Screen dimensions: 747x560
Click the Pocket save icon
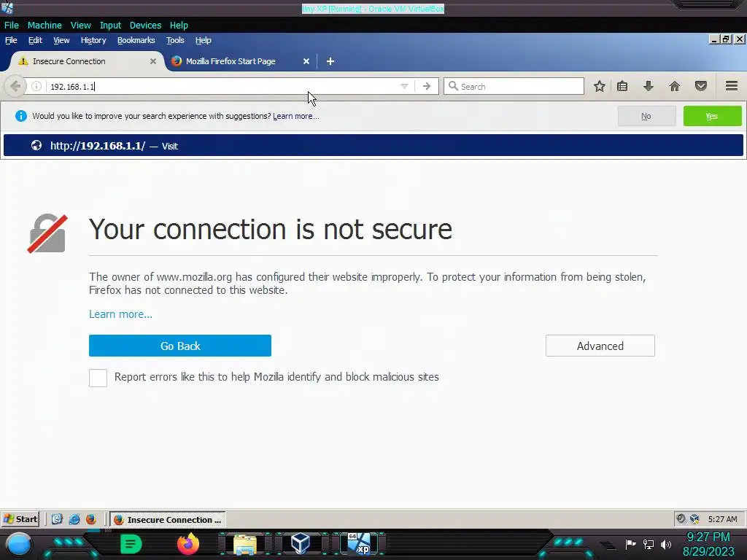coord(701,86)
